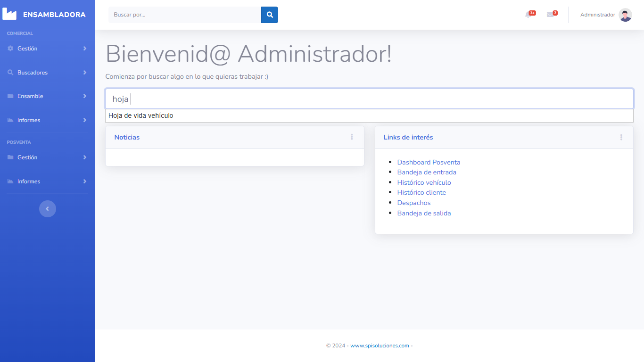
Task: Click the Noticias card heading
Action: click(x=127, y=137)
